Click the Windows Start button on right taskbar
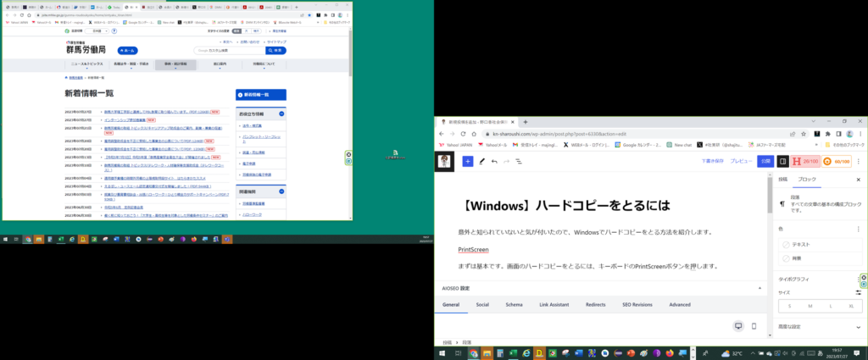Screen dimensions: 868x360 coord(442,353)
